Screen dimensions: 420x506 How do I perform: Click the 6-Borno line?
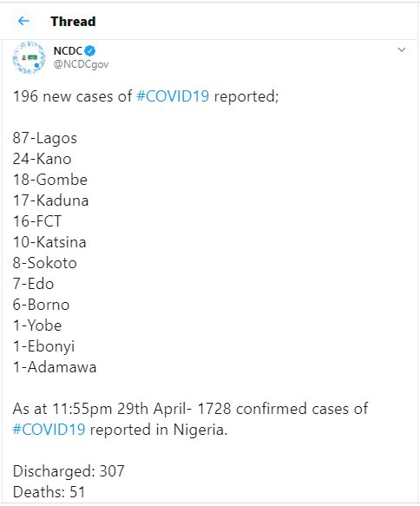(x=41, y=305)
